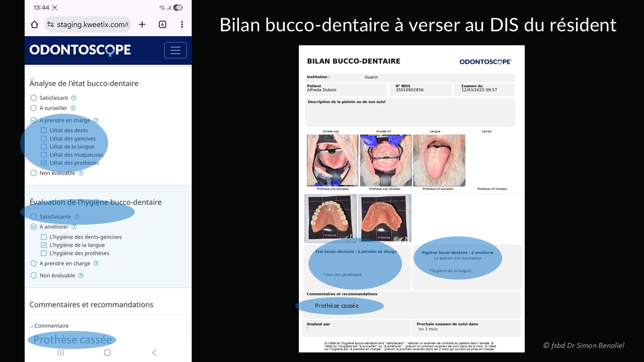Click the Prothèse sup extrados photo

pos(331,218)
